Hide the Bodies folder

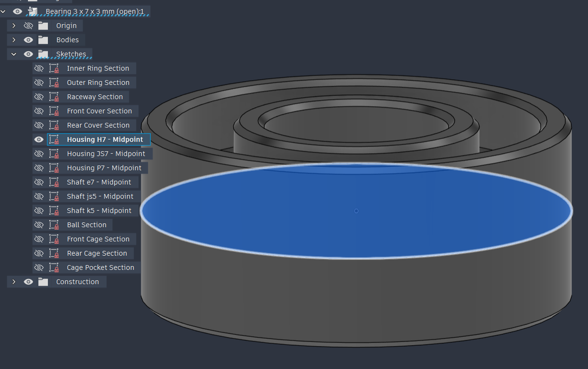[28, 40]
